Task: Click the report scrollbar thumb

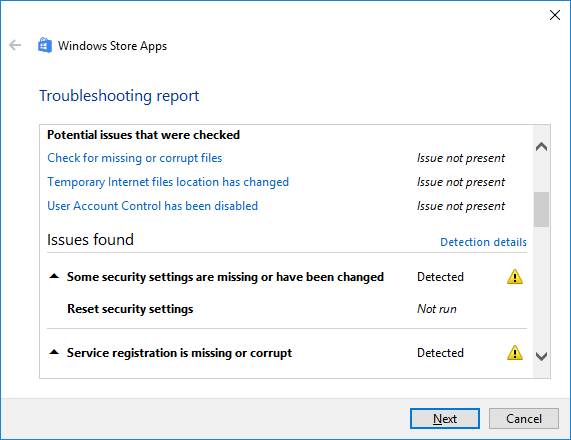Action: tap(542, 209)
